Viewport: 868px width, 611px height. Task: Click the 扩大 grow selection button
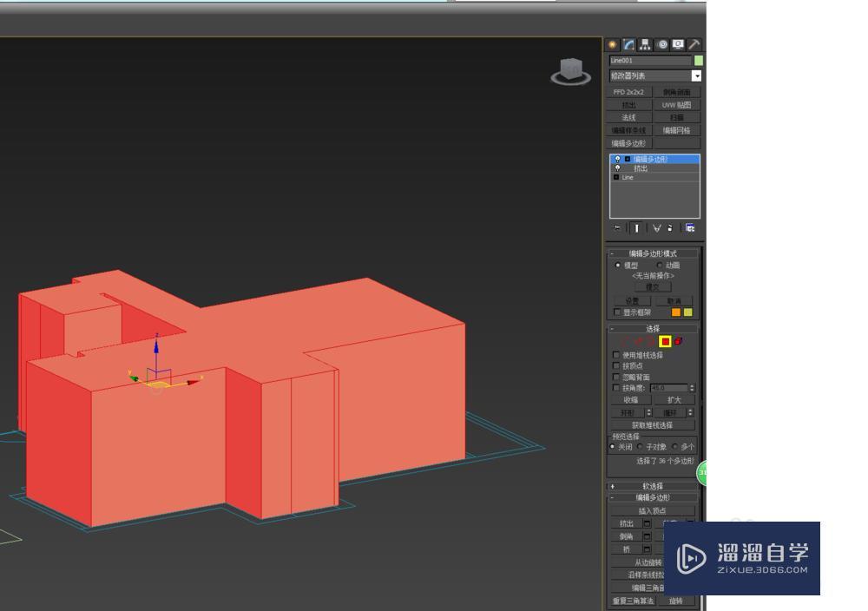click(x=674, y=399)
